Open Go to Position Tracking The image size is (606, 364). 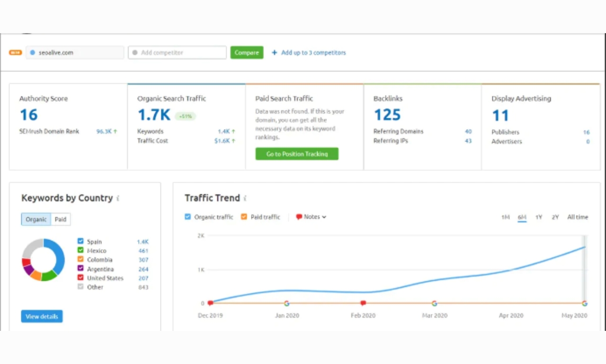pos(297,154)
